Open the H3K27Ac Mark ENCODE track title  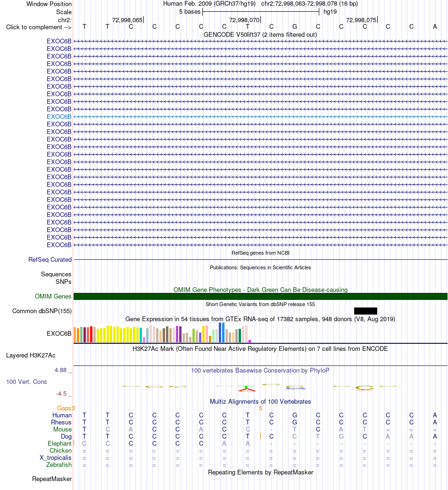coord(260,349)
